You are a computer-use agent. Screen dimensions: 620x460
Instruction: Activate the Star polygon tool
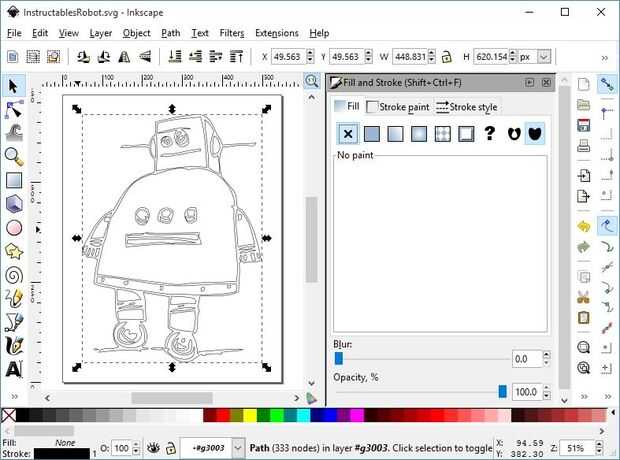click(x=14, y=250)
